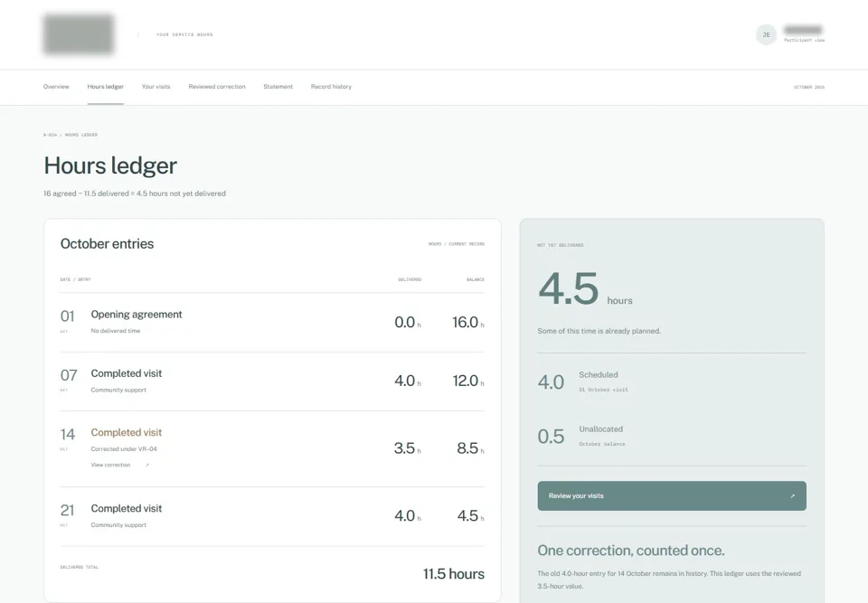Viewport: 868px width, 603px height.
Task: Click the '31 October visit' caption
Action: coord(603,390)
